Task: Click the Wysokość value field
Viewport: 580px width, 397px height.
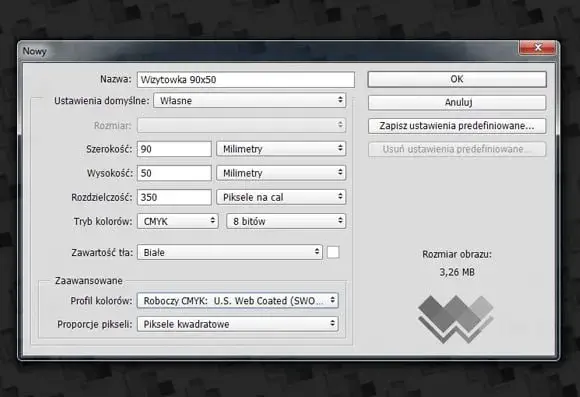Action: click(174, 173)
